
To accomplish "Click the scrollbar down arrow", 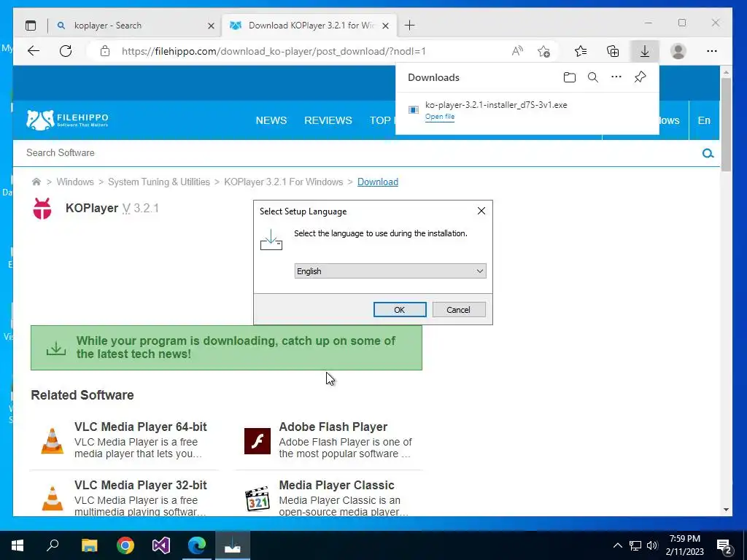I will pyautogui.click(x=726, y=510).
